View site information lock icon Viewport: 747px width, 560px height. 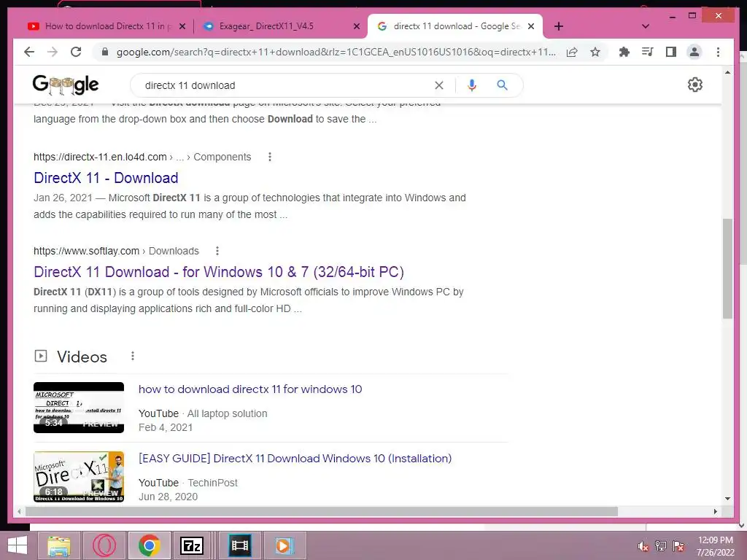pyautogui.click(x=105, y=52)
